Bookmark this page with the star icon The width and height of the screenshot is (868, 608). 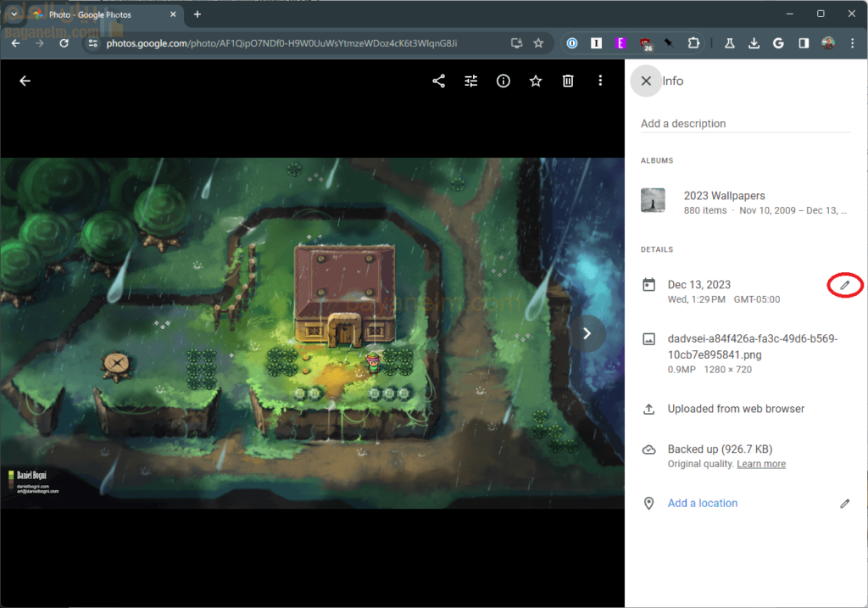[x=538, y=43]
